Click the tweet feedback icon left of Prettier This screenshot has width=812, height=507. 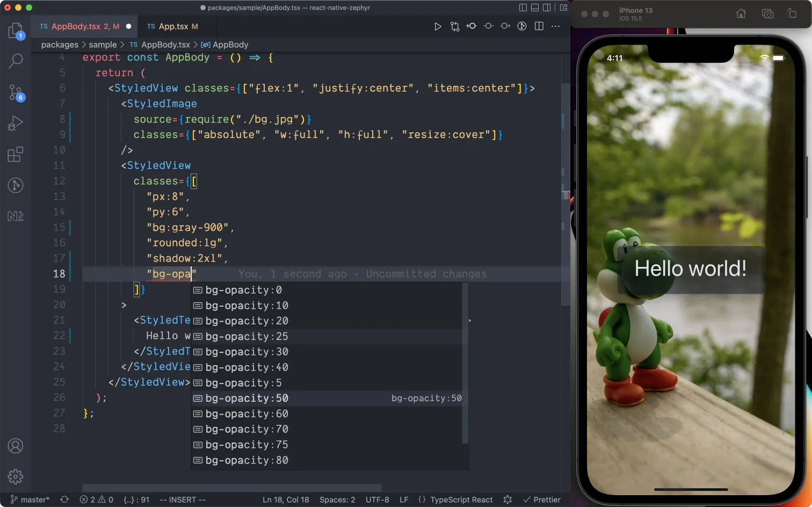tap(508, 499)
